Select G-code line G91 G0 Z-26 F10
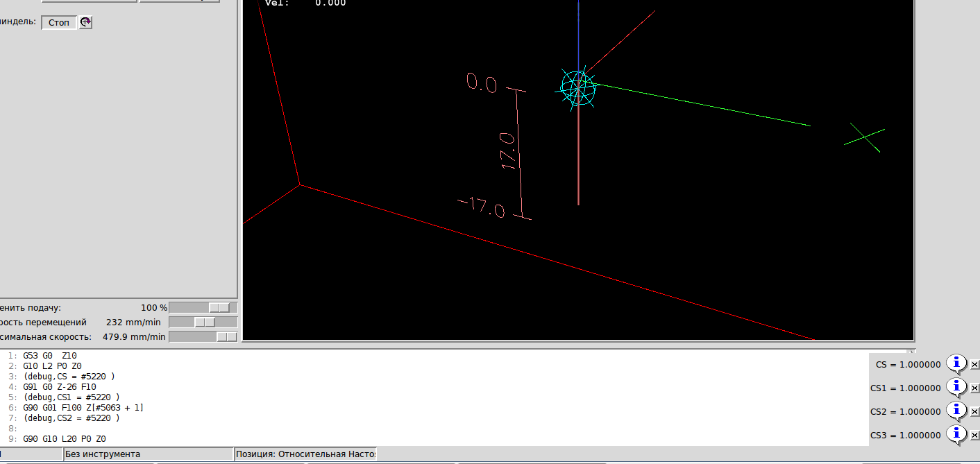980x464 pixels. (x=60, y=386)
